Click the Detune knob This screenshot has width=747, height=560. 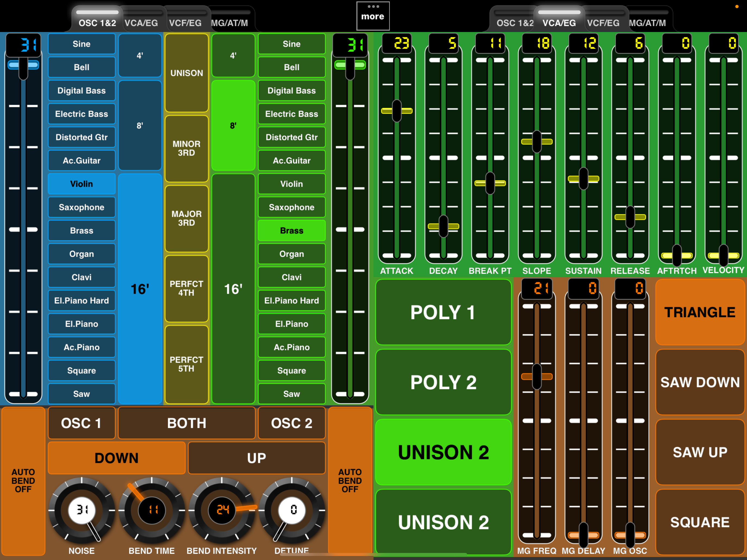(x=292, y=510)
